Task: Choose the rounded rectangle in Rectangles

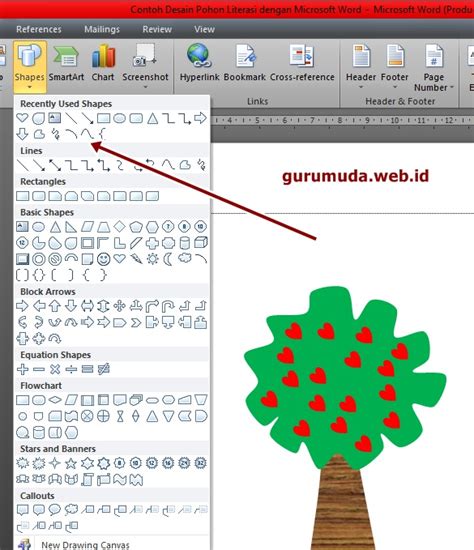Action: coord(39,196)
